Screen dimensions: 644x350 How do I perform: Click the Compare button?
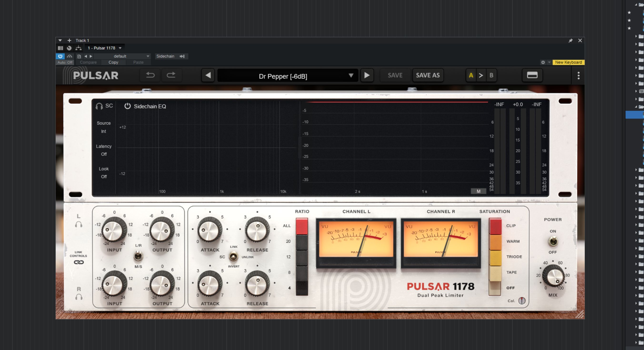(88, 62)
